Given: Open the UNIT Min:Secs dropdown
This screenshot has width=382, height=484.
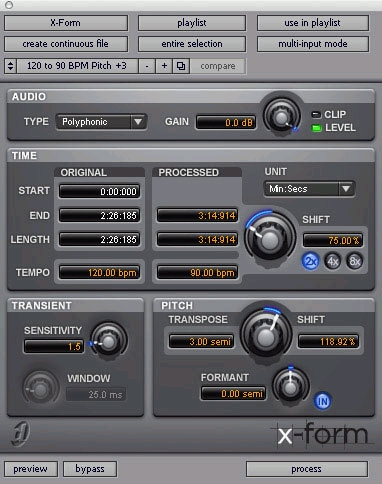Looking at the screenshot, I should pos(309,189).
